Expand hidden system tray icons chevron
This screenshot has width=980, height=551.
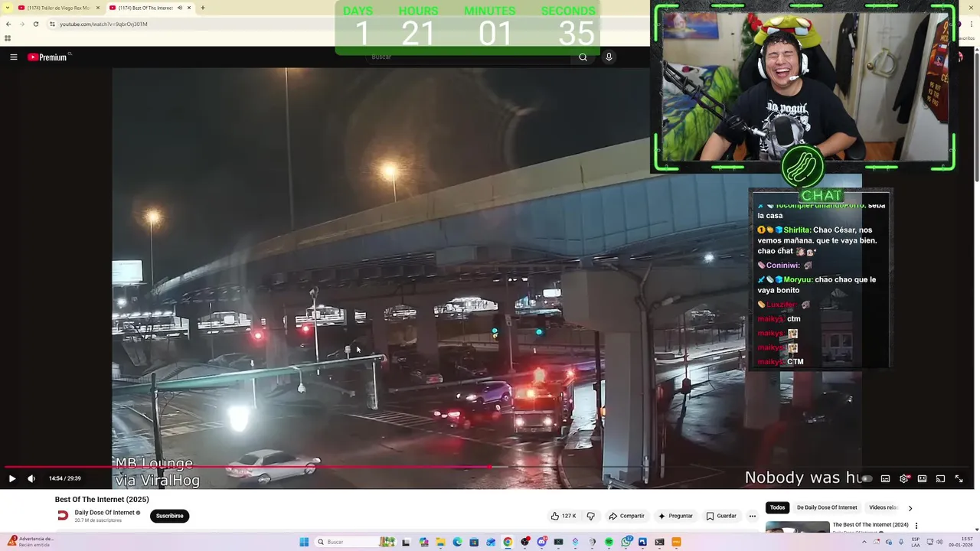coord(864,542)
